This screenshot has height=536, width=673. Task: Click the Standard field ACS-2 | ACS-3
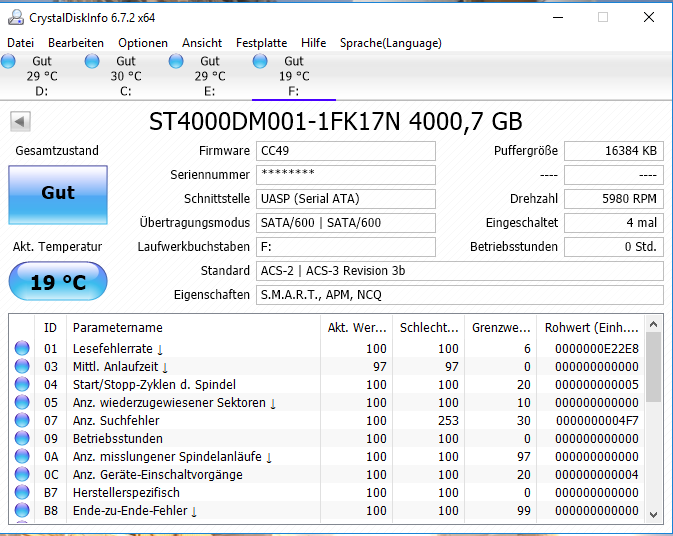460,271
